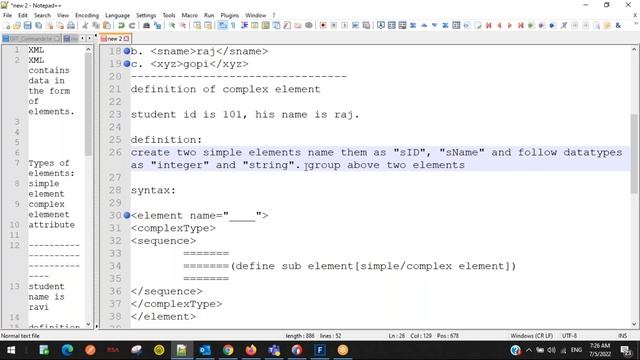Open the File menu
The image size is (640, 360).
[x=7, y=15]
